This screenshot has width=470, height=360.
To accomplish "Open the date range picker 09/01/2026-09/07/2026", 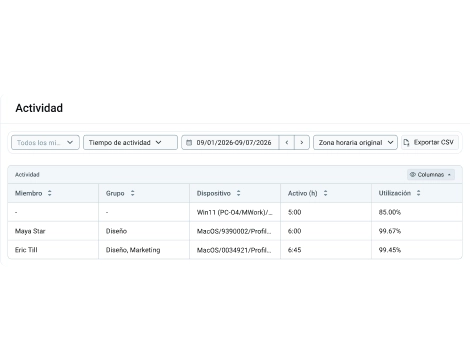I will pos(230,142).
